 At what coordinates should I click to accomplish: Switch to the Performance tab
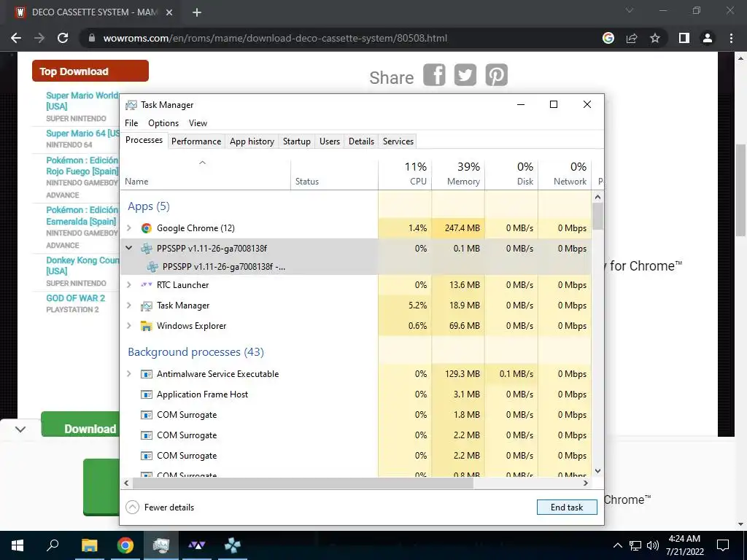tap(196, 141)
